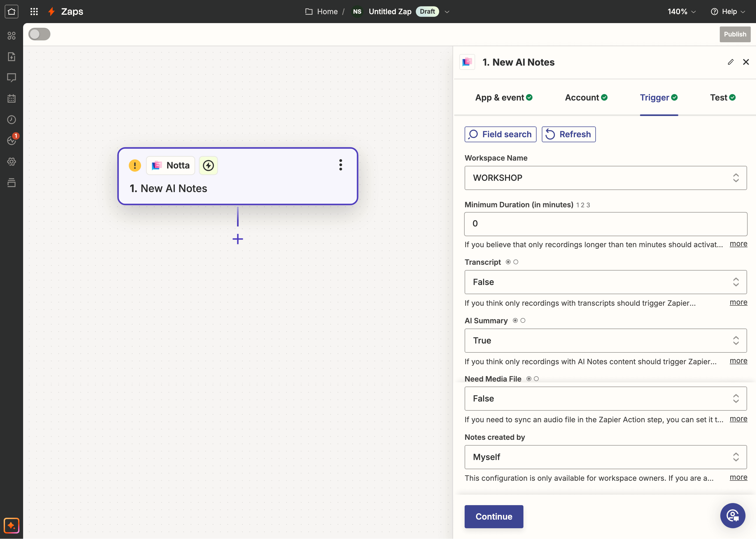The image size is (756, 539).
Task: Switch to the App & event tab
Action: (504, 98)
